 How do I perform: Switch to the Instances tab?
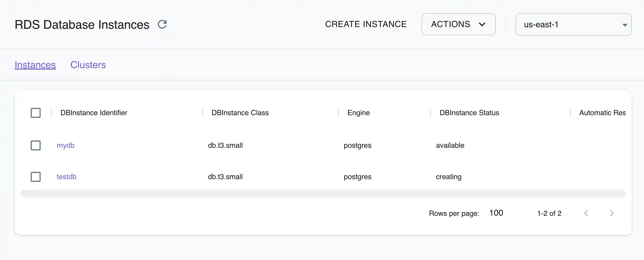(x=35, y=65)
